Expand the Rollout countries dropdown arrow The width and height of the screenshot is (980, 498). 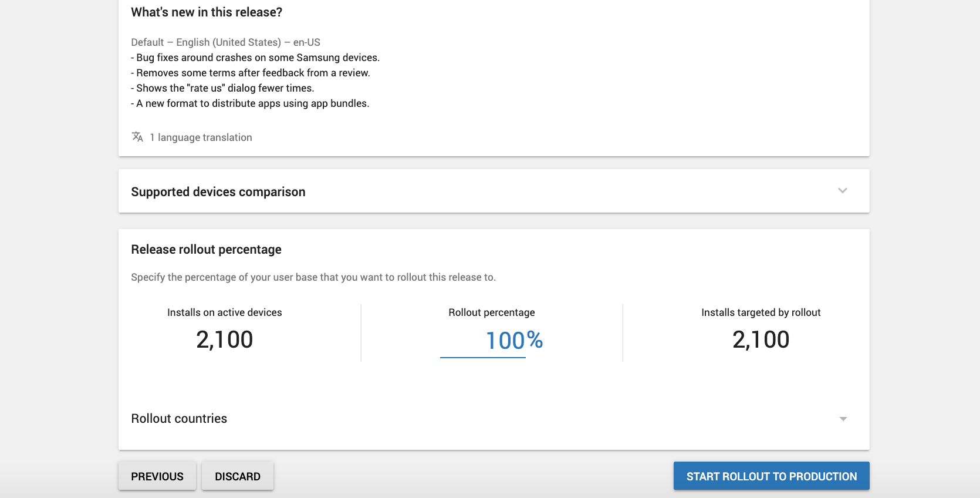click(x=843, y=419)
